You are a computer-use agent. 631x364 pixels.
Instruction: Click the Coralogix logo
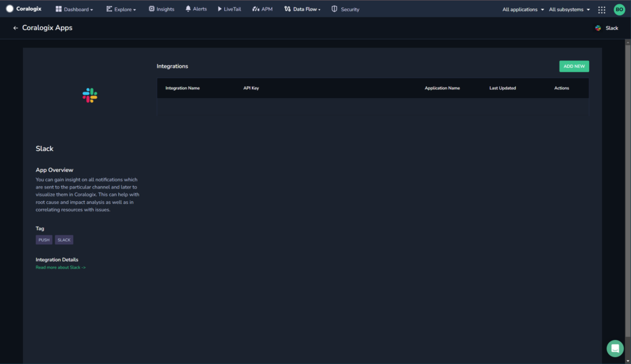pos(23,9)
